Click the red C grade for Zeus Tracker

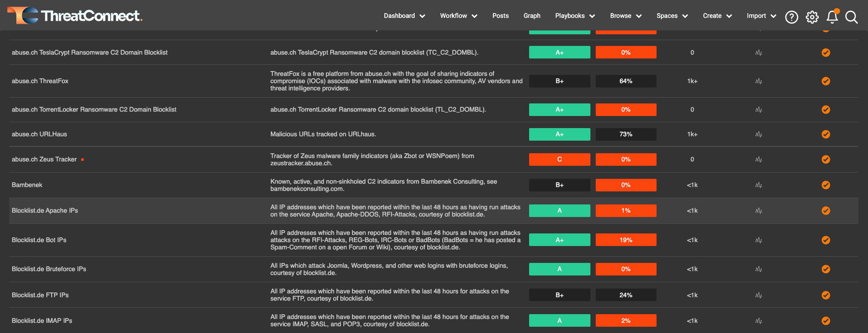click(560, 159)
